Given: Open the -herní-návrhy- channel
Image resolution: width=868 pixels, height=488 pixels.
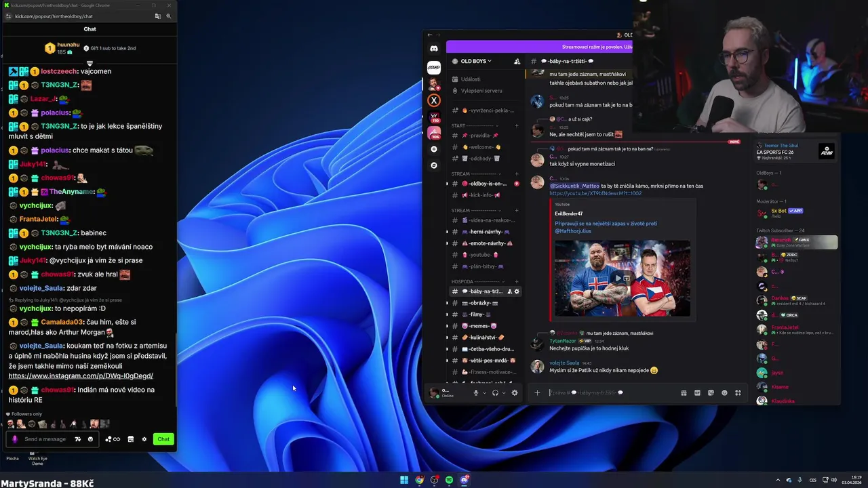Looking at the screenshot, I should [485, 232].
